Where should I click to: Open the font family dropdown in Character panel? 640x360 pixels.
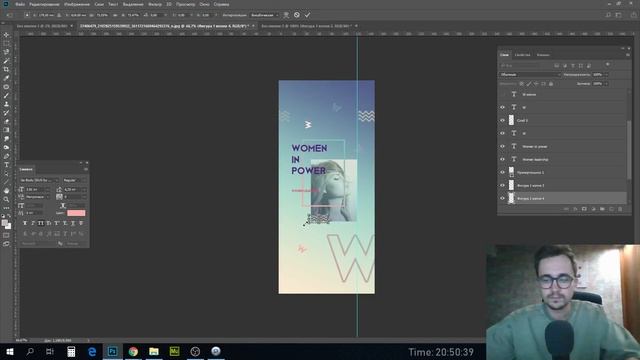pyautogui.click(x=39, y=180)
